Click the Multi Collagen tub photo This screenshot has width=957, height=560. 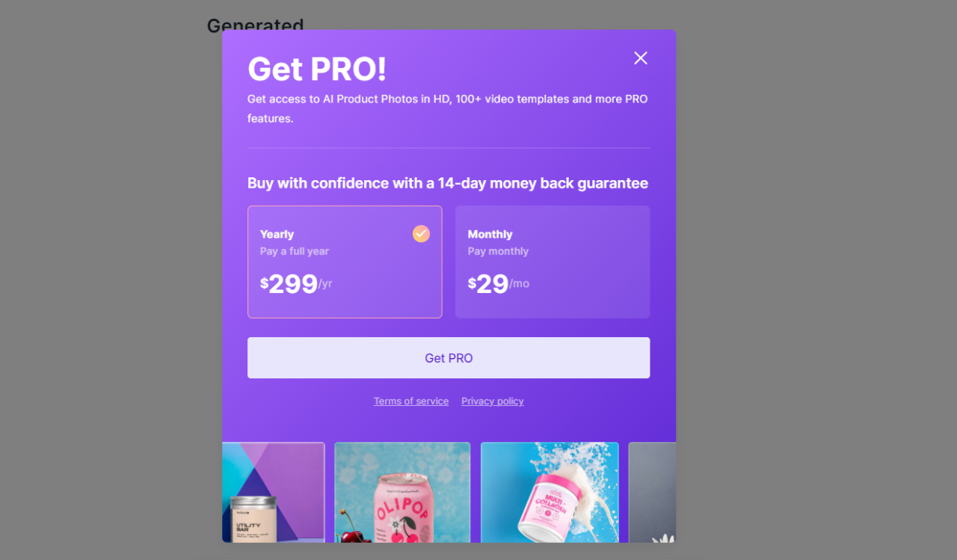point(550,492)
